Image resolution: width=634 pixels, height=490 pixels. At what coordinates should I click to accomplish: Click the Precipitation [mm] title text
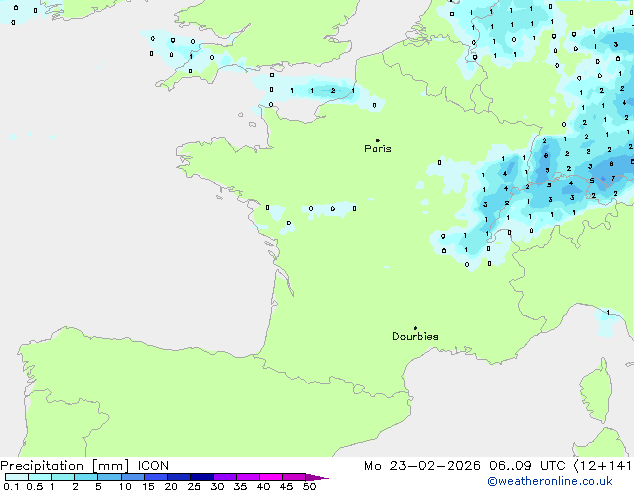(64, 466)
